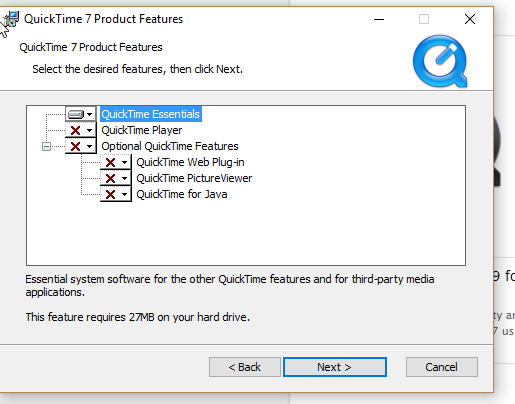Open the QuickTime Essentials install option dropdown arrow

(90, 114)
